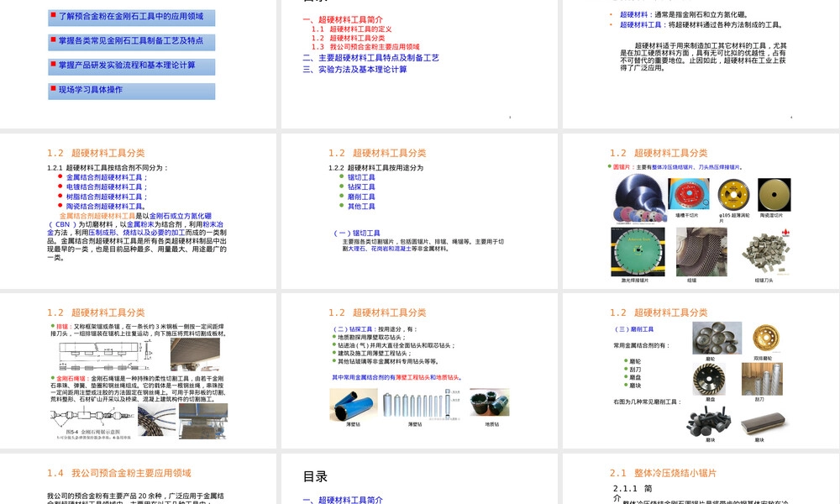This screenshot has width=840, height=504.
Task: Click the subheading 2.1.1 简介
Action: (633, 493)
